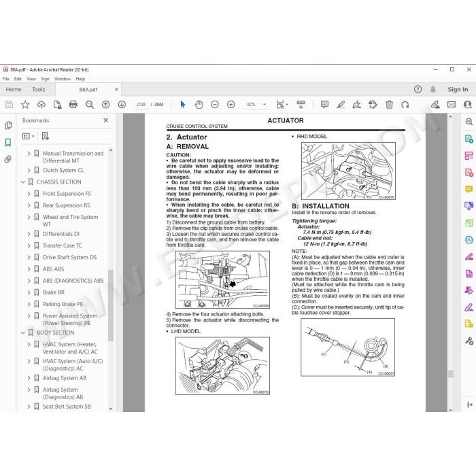
Task: Open the Rear Suspension RS bookmark
Action: 66,205
